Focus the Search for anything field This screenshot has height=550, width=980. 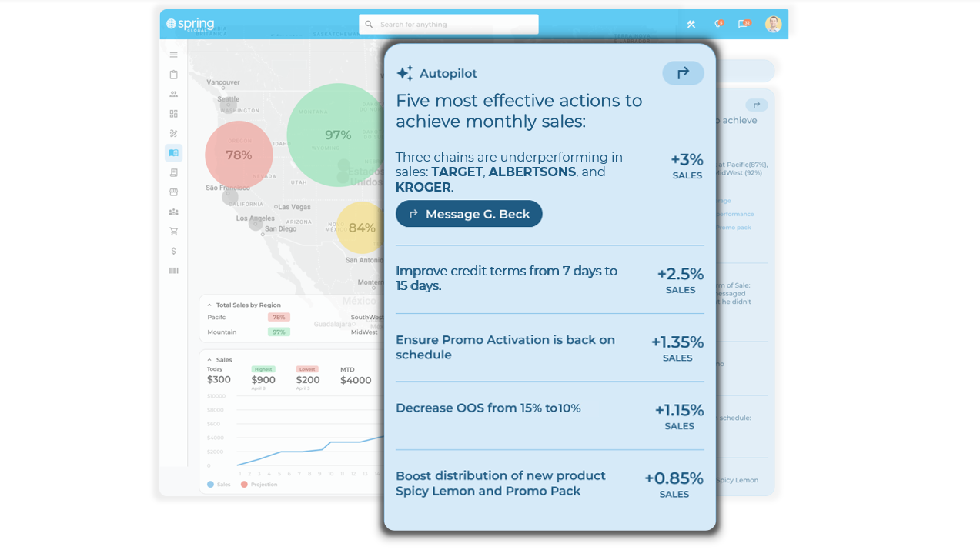tap(449, 25)
